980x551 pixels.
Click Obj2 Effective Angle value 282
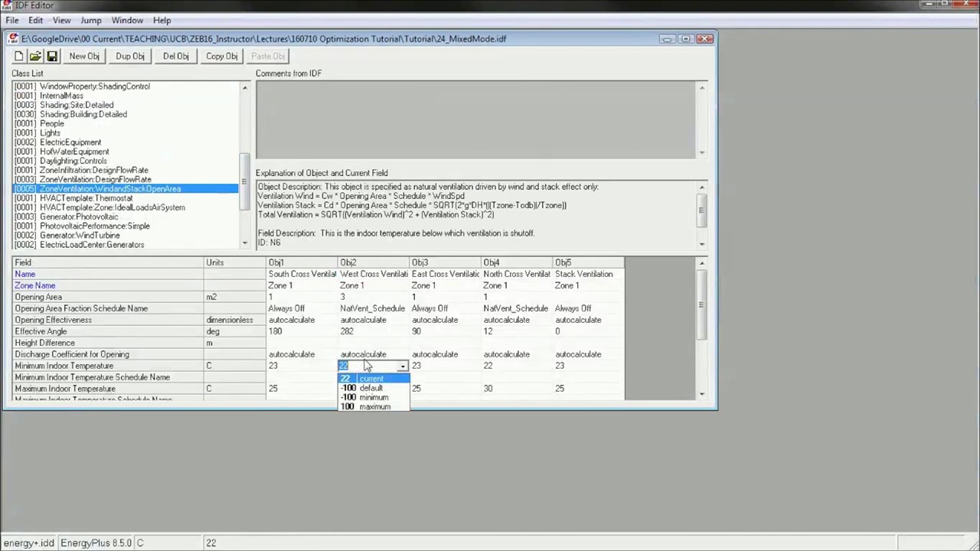tap(374, 331)
